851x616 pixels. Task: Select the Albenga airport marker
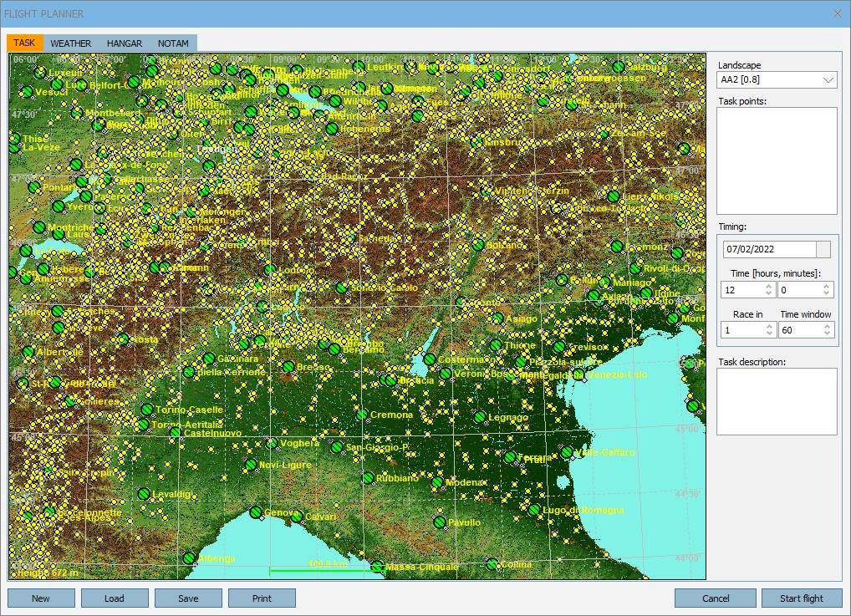(x=190, y=558)
